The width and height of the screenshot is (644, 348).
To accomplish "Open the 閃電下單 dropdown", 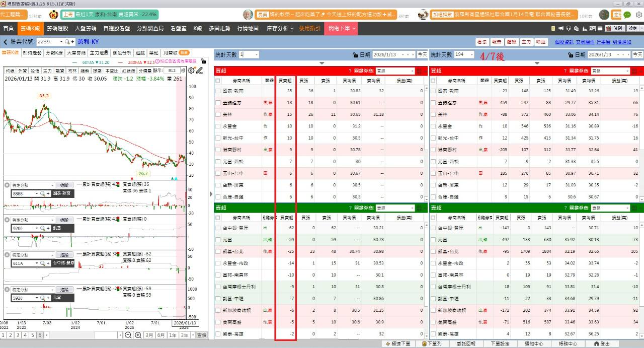I will pos(342,28).
